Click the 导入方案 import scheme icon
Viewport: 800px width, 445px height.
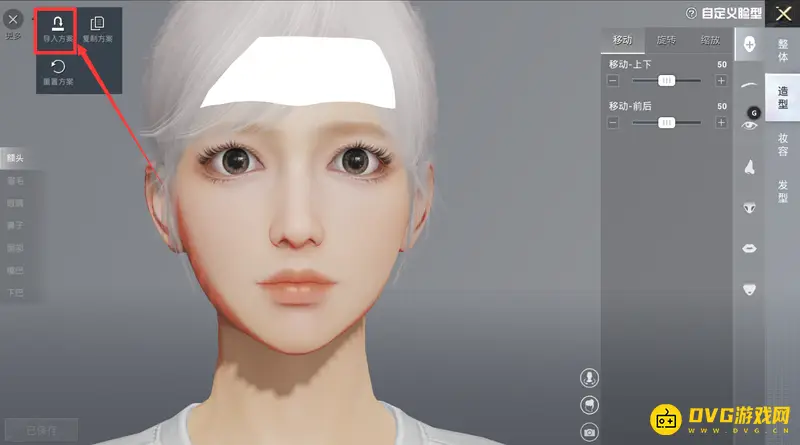(58, 29)
